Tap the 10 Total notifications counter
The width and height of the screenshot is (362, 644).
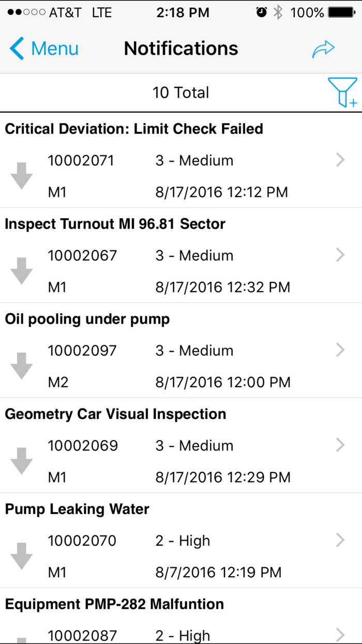click(181, 92)
